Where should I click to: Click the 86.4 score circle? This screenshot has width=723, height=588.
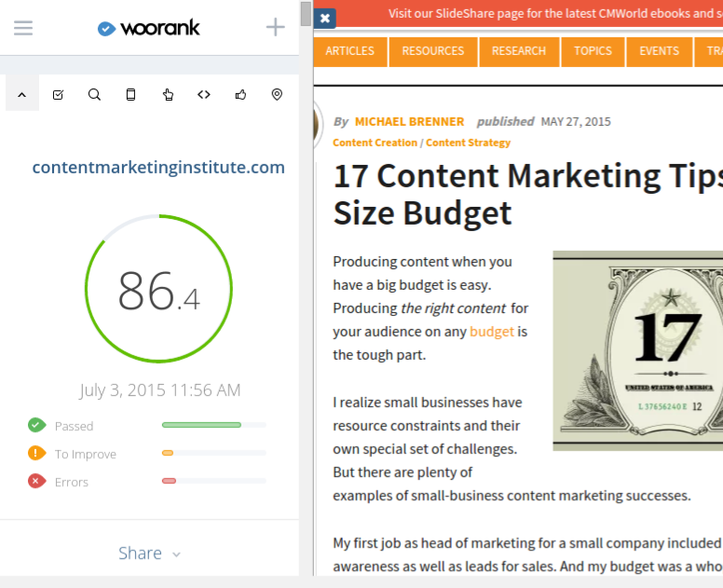[158, 289]
